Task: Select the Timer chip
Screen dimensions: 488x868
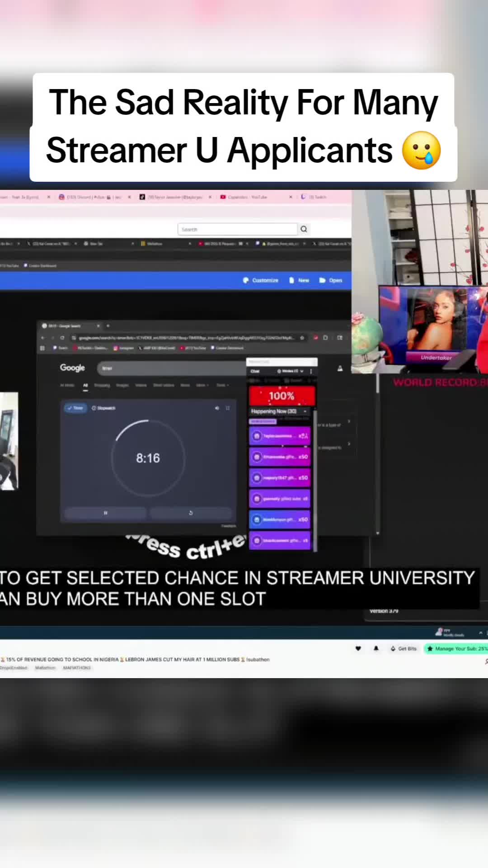Action: [75, 408]
